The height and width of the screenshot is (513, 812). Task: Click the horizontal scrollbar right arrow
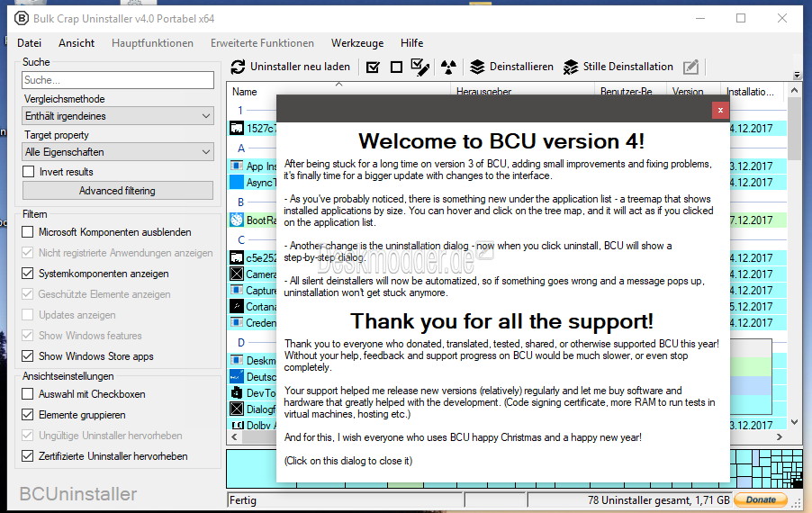pos(780,437)
